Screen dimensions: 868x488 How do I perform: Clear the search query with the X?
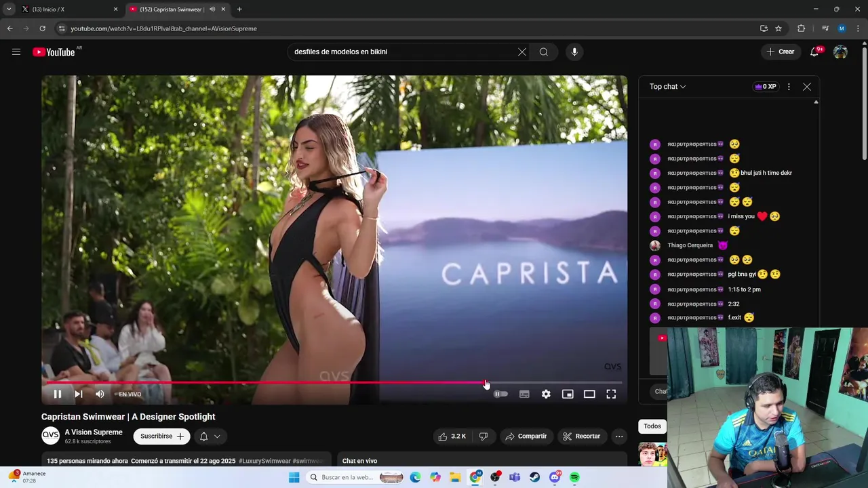(x=522, y=52)
